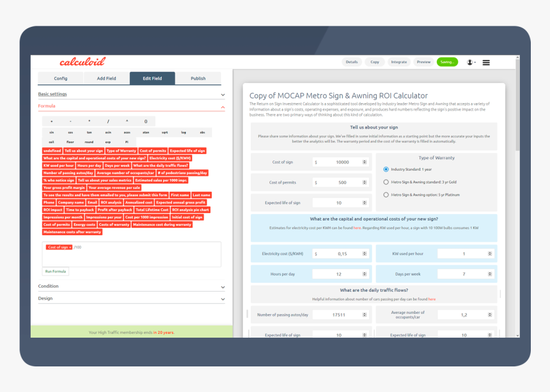The width and height of the screenshot is (550, 392).
Task: Insert the plus operator into formula
Action: point(52,121)
